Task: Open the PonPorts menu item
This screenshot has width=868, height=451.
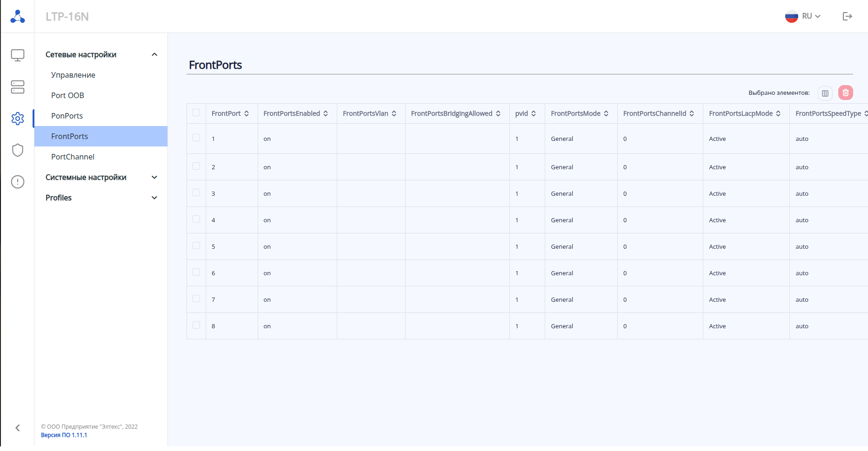Action: [x=67, y=116]
